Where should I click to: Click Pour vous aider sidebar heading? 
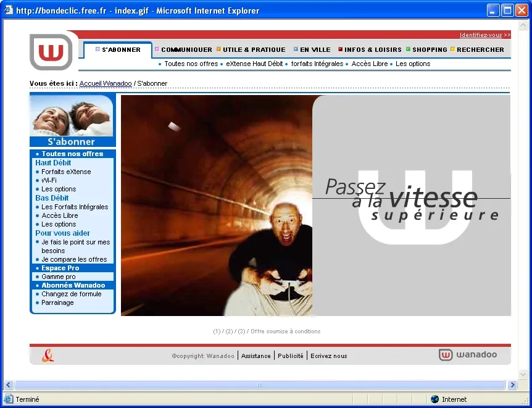tap(62, 233)
